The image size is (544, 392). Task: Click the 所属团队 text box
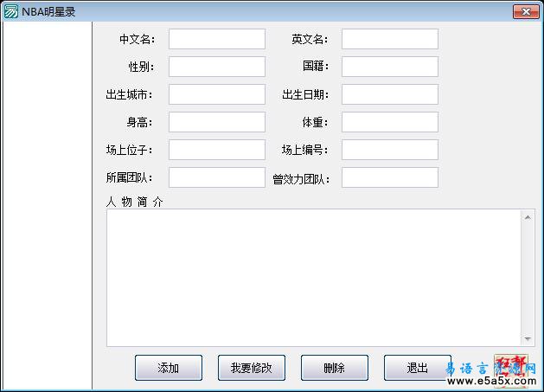point(217,177)
